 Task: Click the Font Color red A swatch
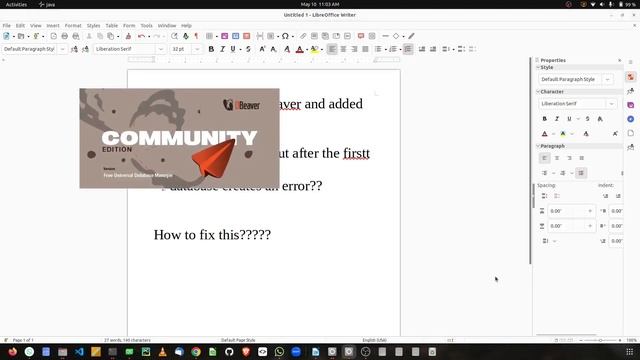pos(299,49)
